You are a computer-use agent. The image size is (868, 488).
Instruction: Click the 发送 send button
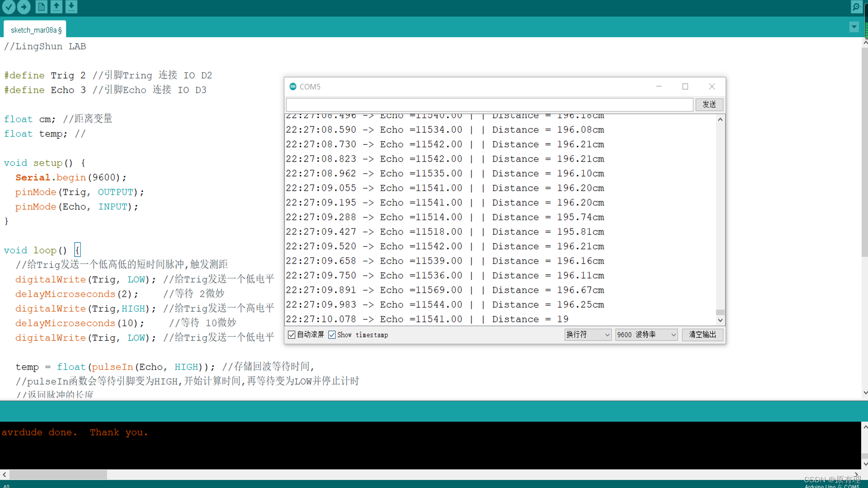(x=709, y=105)
